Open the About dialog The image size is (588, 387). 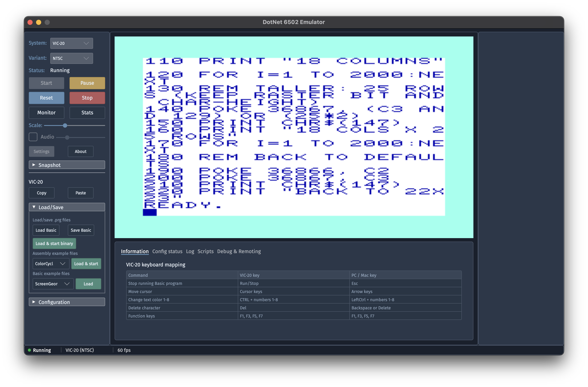tap(80, 151)
